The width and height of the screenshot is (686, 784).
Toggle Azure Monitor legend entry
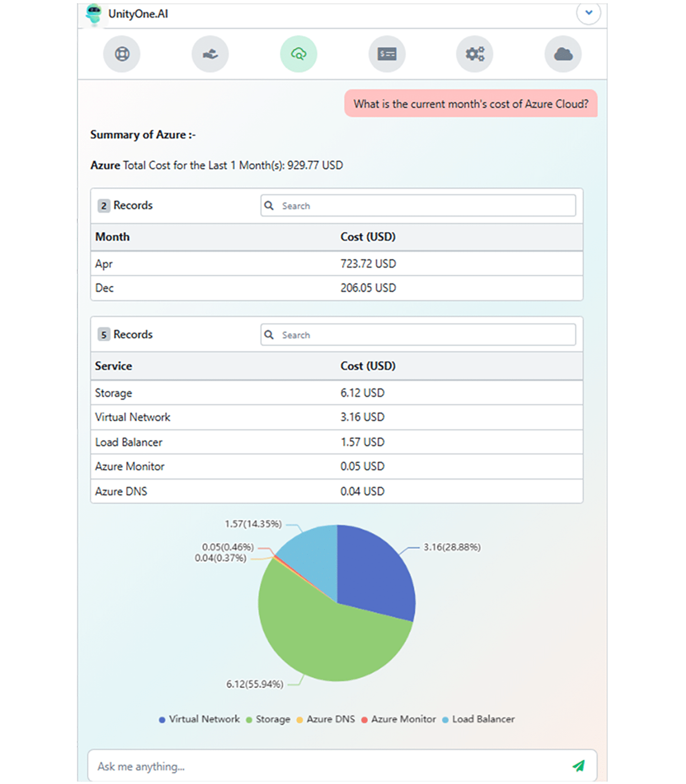(399, 719)
